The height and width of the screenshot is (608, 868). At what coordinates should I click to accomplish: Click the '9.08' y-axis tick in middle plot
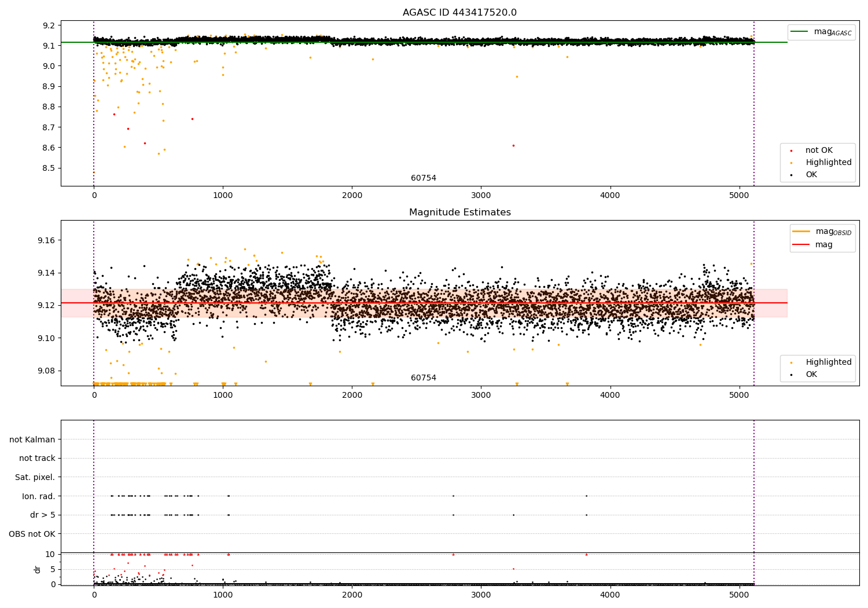(46, 371)
